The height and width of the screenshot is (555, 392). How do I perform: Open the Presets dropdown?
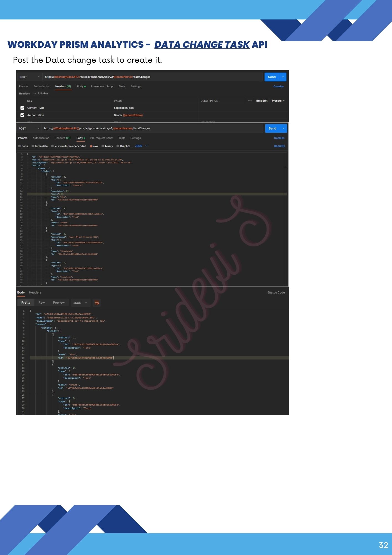[278, 101]
